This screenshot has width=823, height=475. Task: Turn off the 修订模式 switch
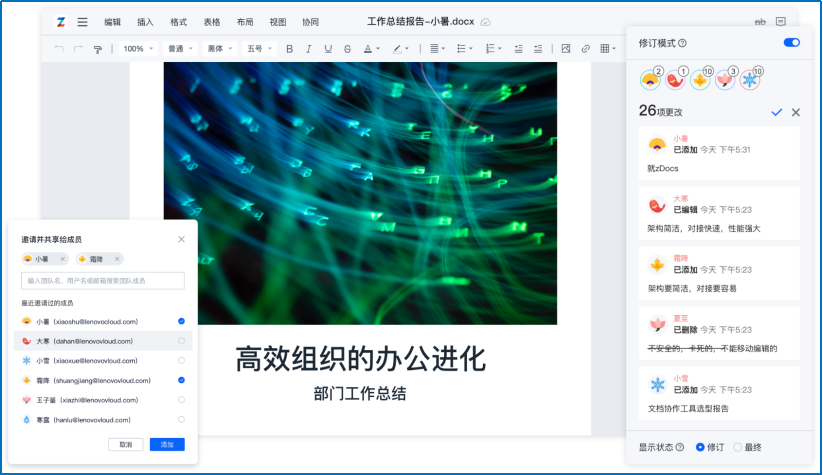tap(792, 43)
